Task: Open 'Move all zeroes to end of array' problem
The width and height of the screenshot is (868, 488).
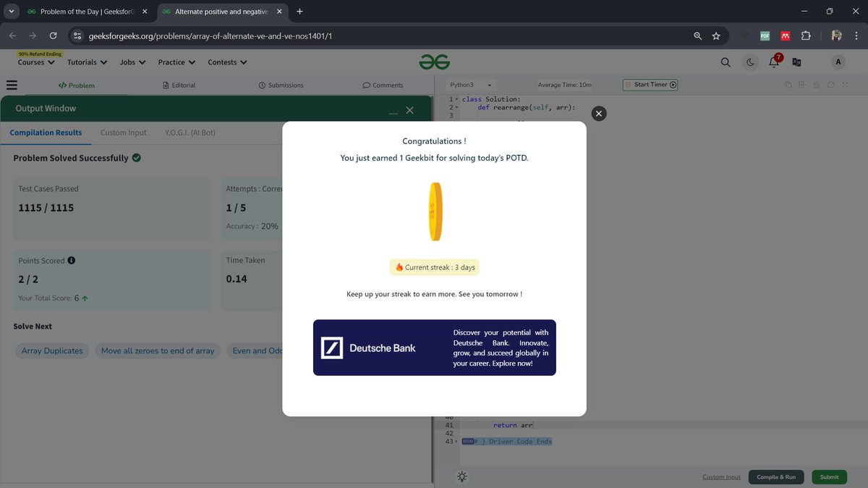Action: click(x=158, y=350)
